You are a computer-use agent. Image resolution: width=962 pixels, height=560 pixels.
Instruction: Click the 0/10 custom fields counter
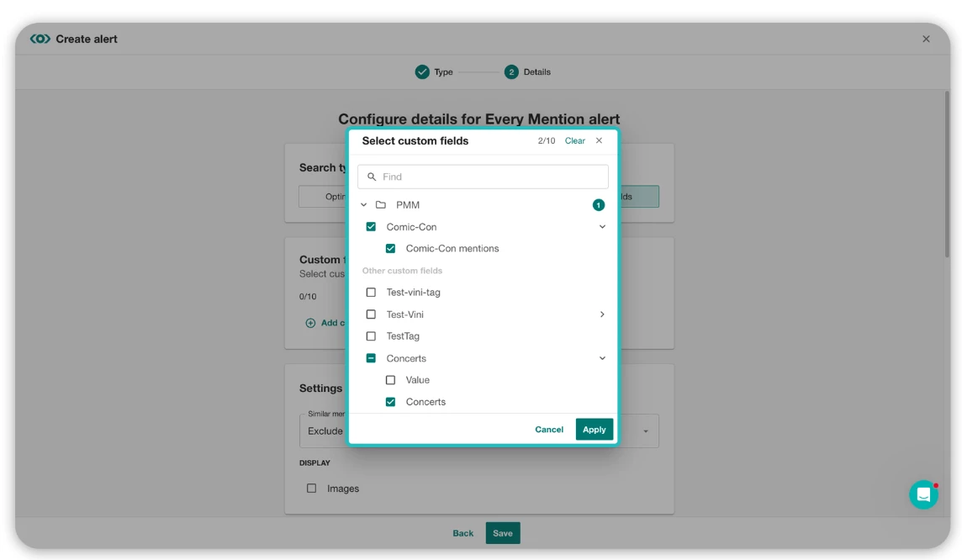point(308,296)
